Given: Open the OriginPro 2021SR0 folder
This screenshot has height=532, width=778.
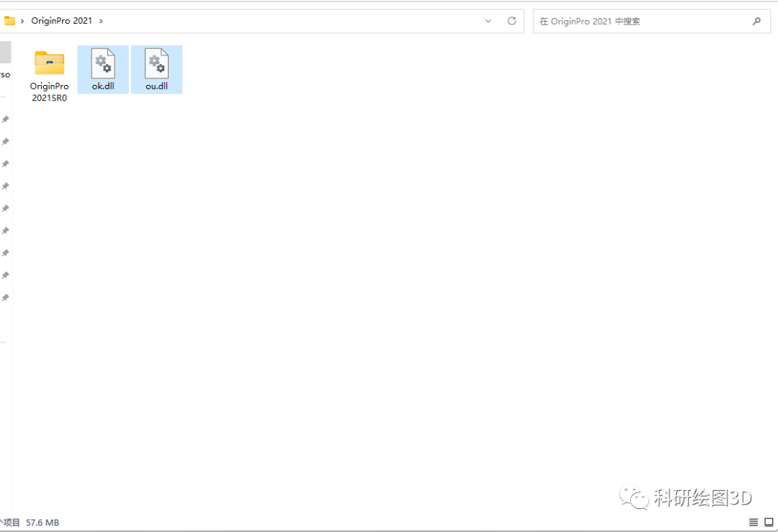Looking at the screenshot, I should (49, 74).
